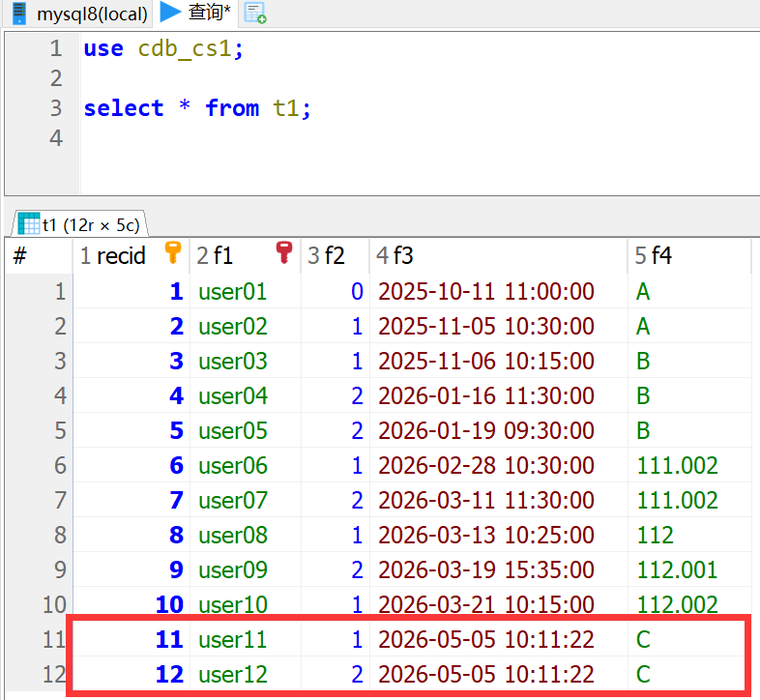Click the 2026-03-21 10:15:00 cell

499,604
